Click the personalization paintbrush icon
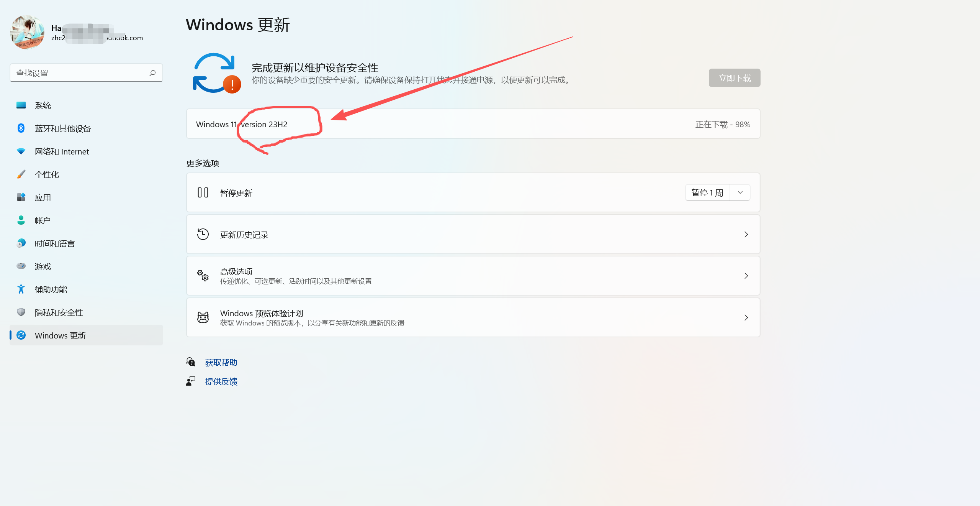The height and width of the screenshot is (506, 980). pos(21,174)
